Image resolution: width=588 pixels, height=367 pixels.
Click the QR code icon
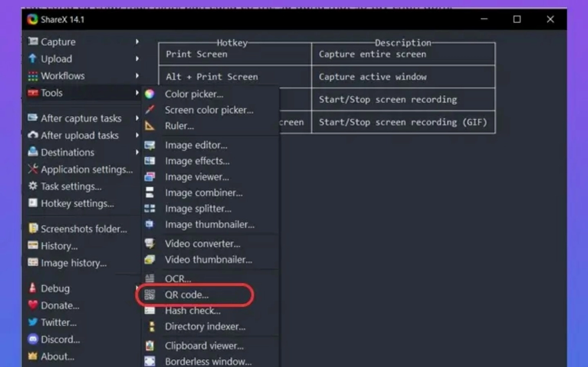point(150,295)
